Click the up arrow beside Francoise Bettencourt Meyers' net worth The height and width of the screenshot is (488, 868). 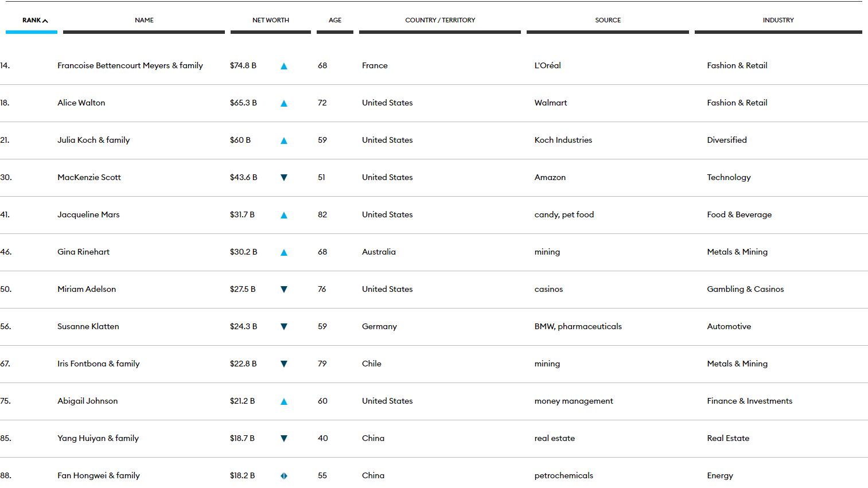pos(283,66)
